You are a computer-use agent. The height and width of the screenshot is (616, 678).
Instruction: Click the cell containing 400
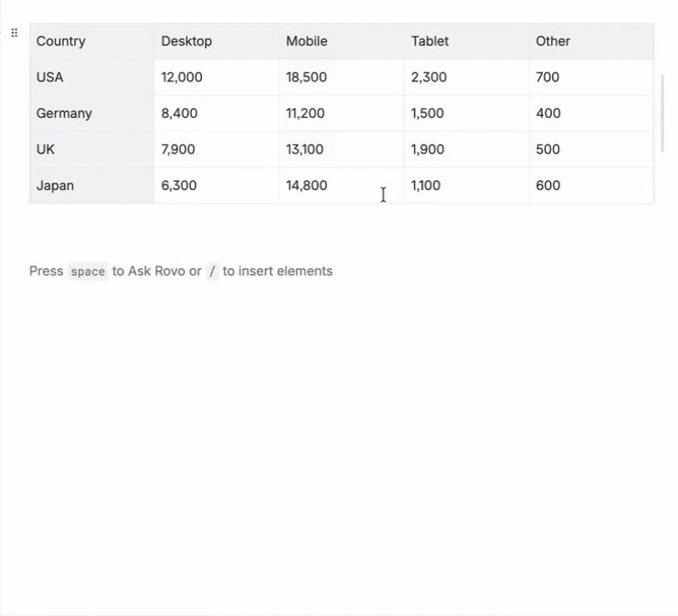coord(591,113)
